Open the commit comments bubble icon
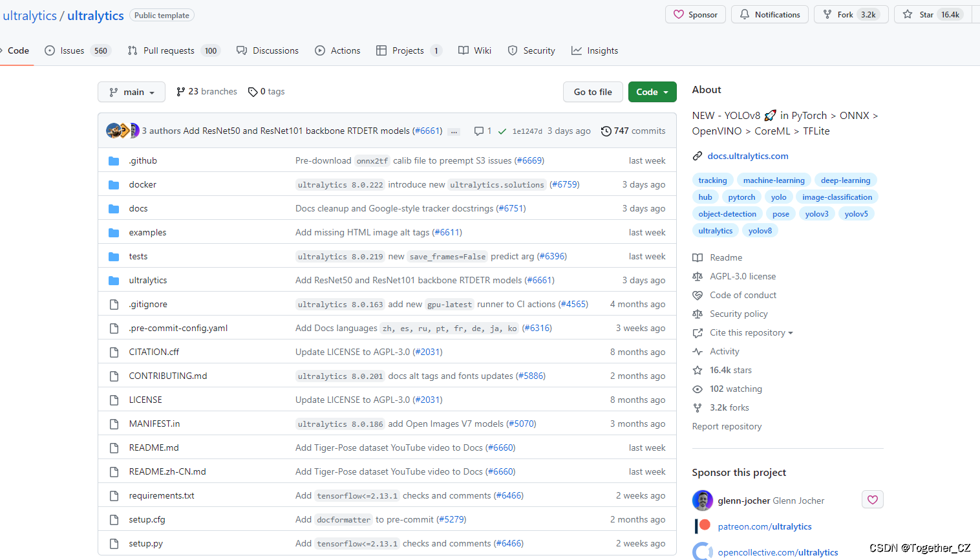 click(479, 131)
